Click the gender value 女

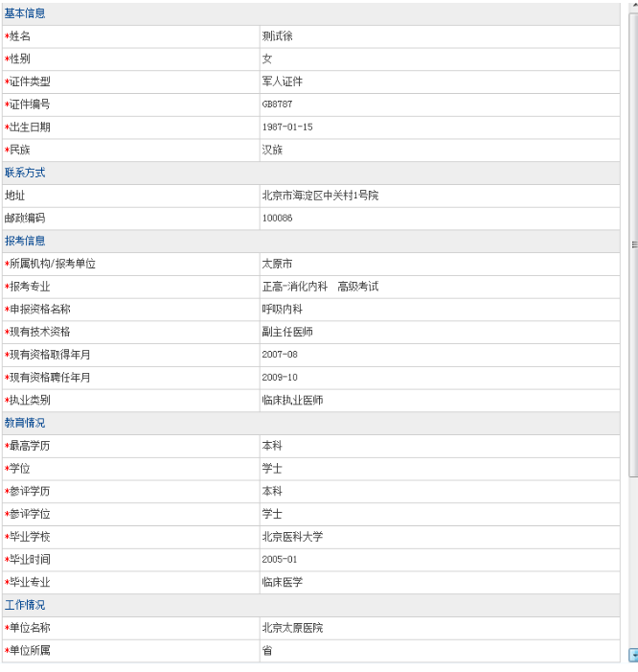point(267,59)
